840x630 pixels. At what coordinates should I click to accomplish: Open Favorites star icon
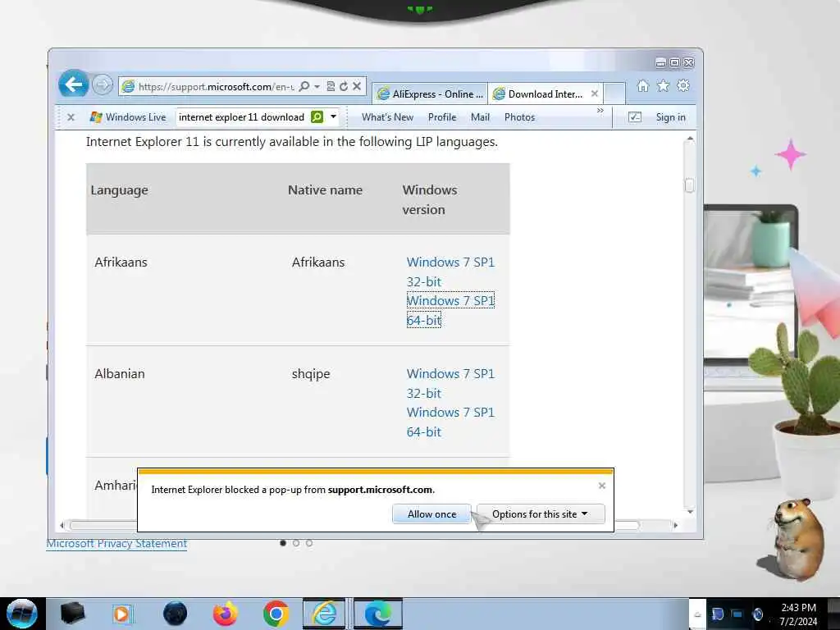[x=663, y=85]
